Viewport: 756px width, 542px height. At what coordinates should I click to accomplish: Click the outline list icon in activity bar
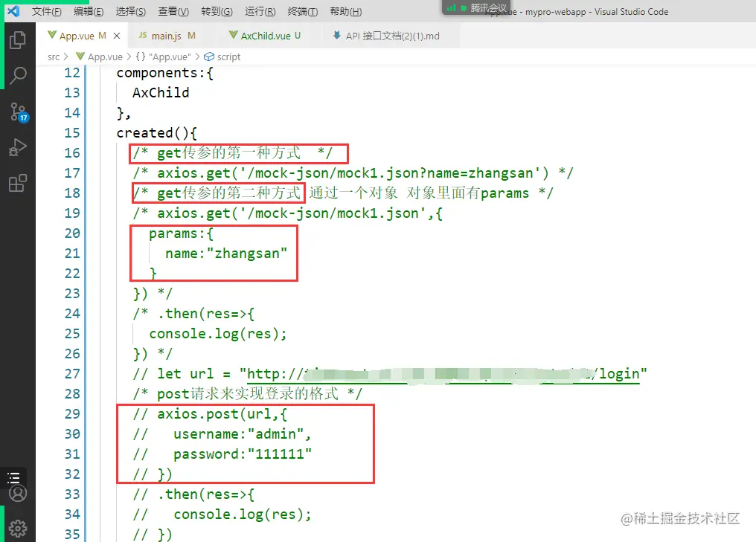click(13, 477)
